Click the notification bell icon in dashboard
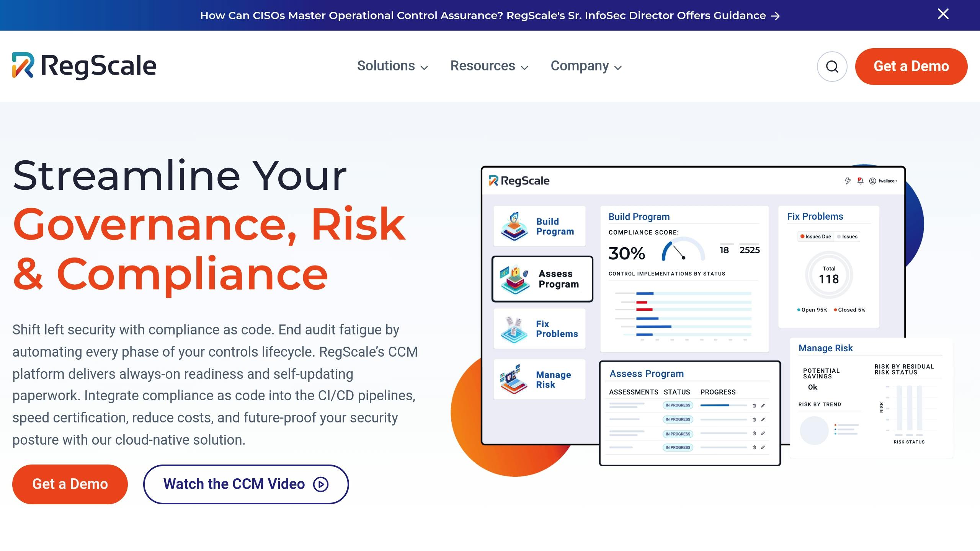The height and width of the screenshot is (551, 980). coord(860,181)
